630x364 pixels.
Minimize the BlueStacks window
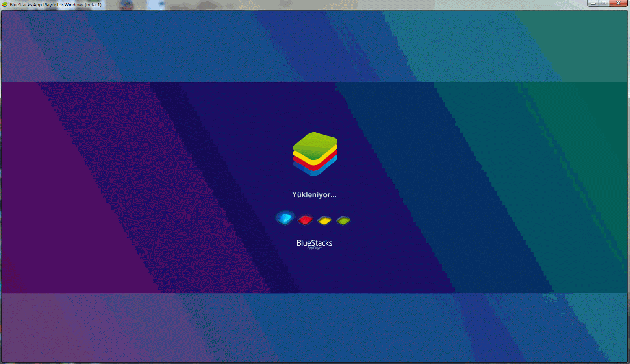593,3
